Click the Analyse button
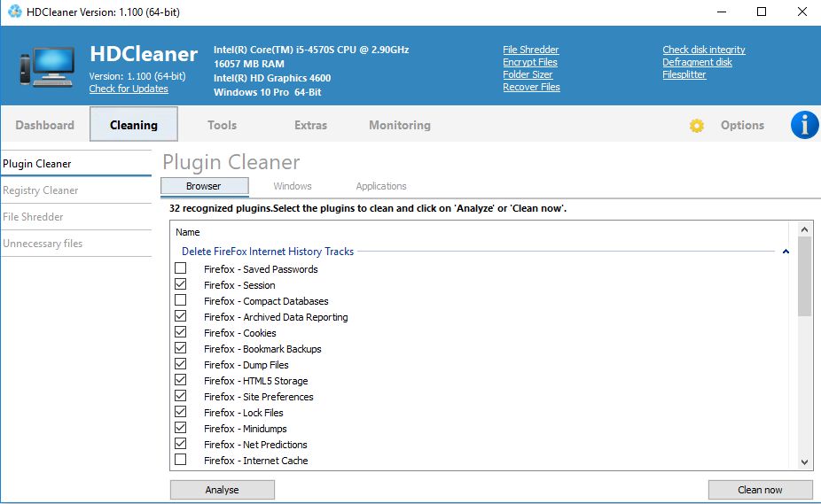821x504 pixels. pyautogui.click(x=222, y=490)
